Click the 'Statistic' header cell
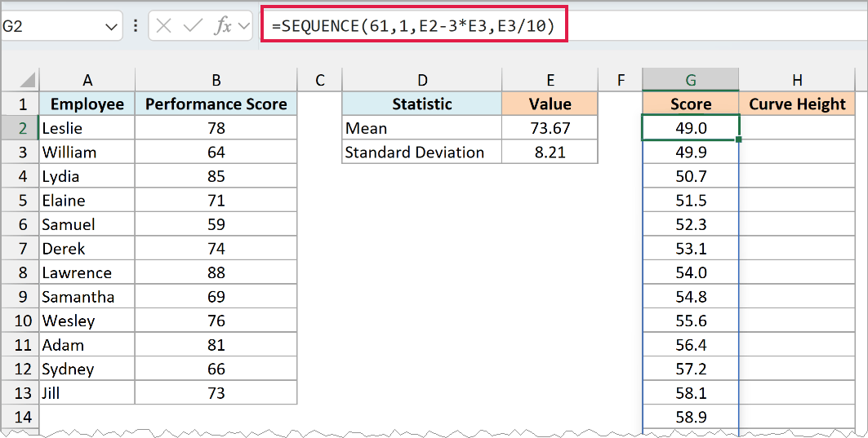This screenshot has height=438, width=868. click(422, 104)
